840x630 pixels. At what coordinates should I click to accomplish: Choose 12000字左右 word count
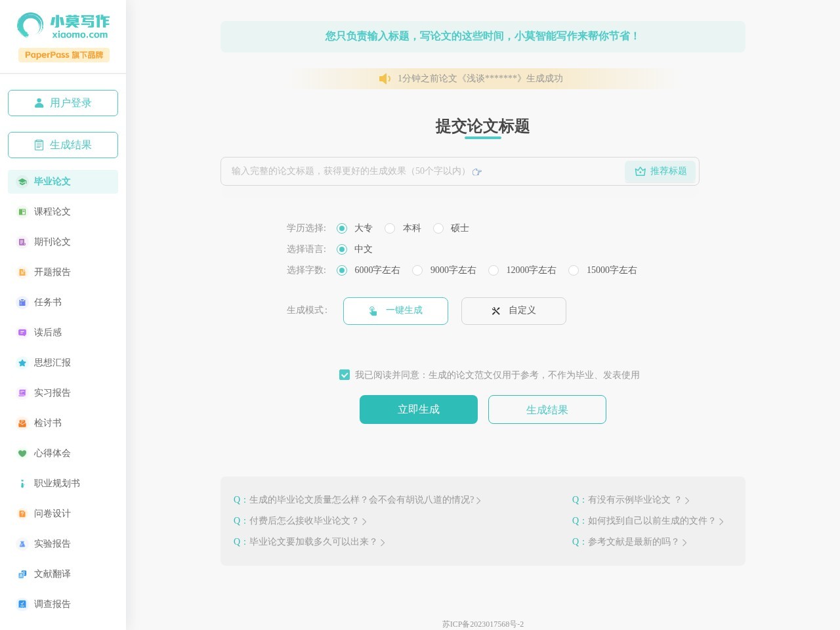(493, 270)
